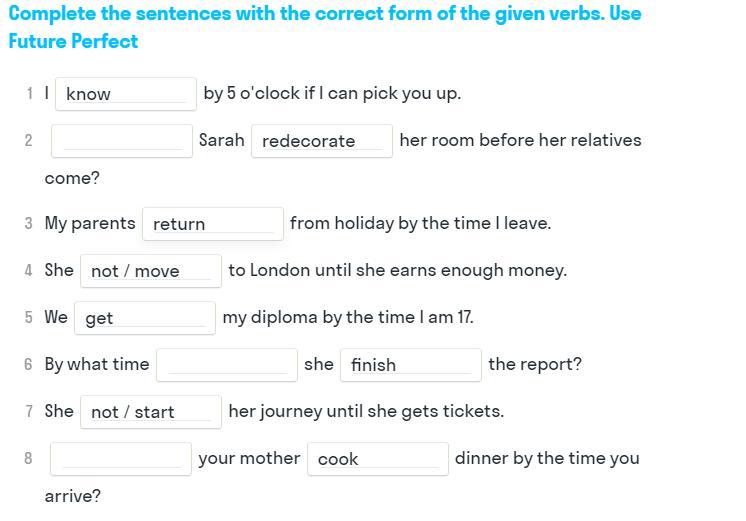This screenshot has width=746, height=521.
Task: Click the blank field after 'By what time'
Action: (227, 365)
